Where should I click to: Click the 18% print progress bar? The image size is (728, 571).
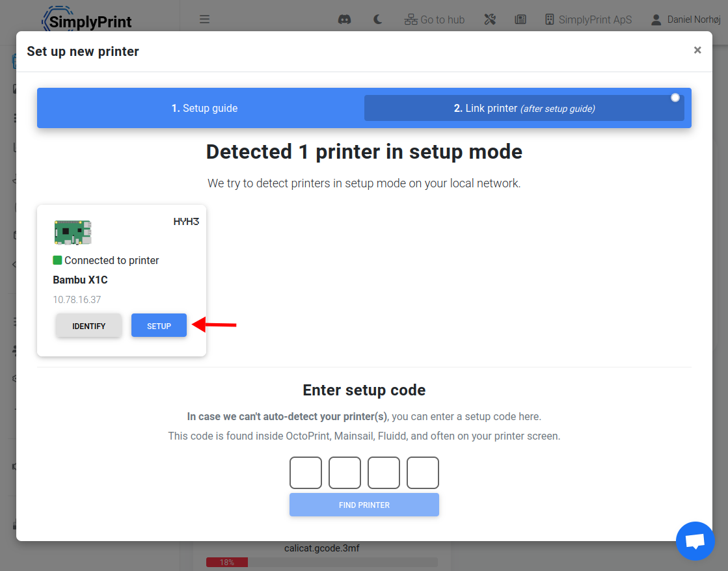pos(322,562)
